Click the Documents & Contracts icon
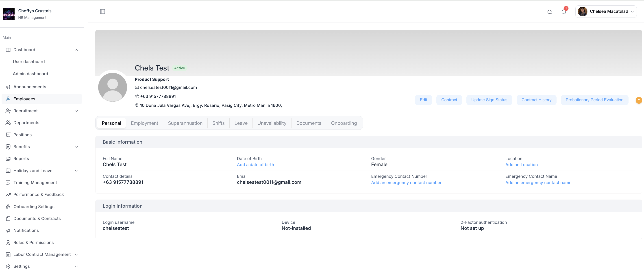 tap(8, 218)
